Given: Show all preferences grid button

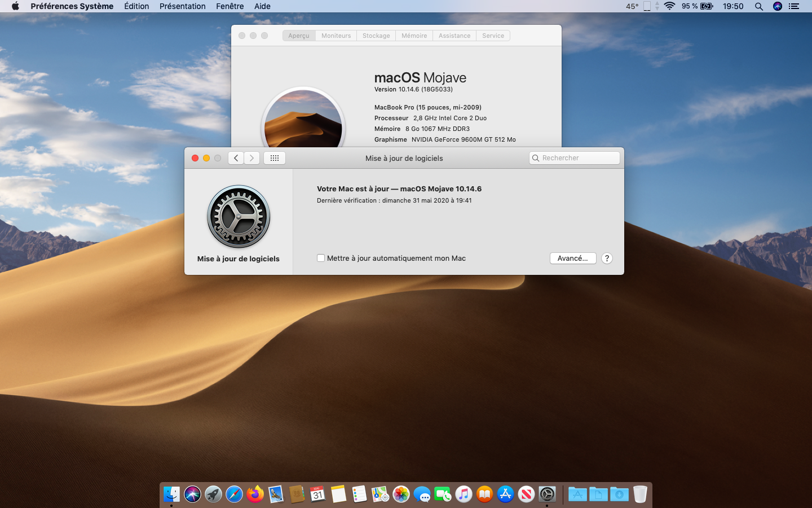Looking at the screenshot, I should point(275,158).
